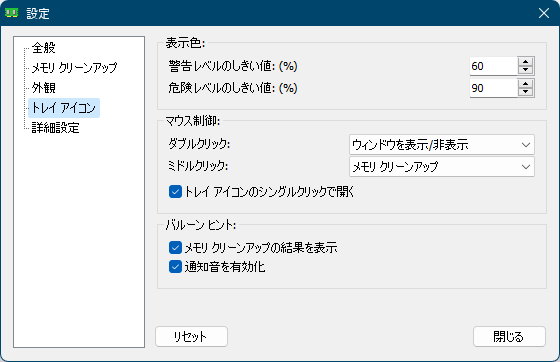Open the ミドルクリック dropdown

[x=442, y=166]
